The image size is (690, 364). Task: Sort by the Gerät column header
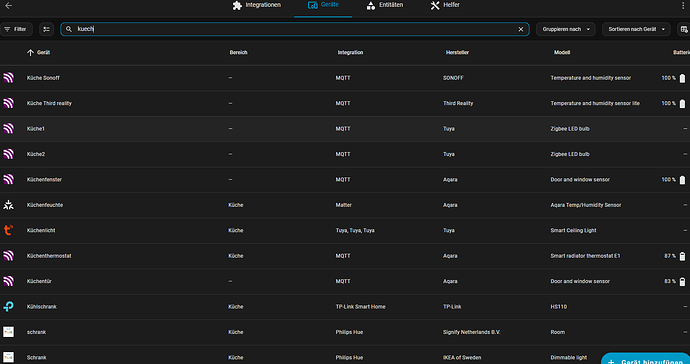43,52
